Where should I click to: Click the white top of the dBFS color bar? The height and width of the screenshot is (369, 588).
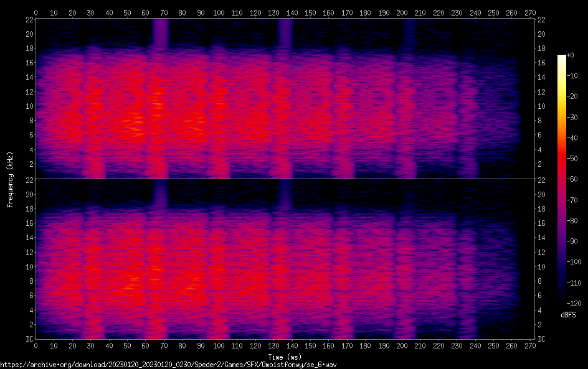coord(562,57)
